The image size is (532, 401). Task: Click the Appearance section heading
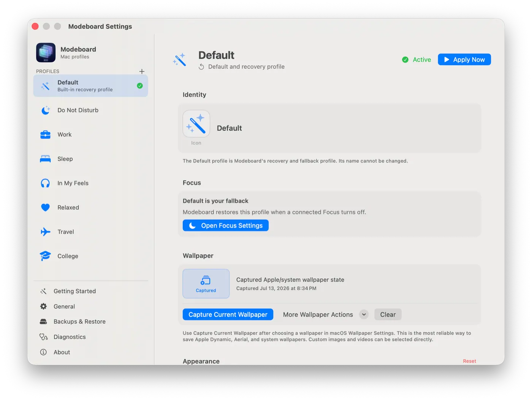201,361
